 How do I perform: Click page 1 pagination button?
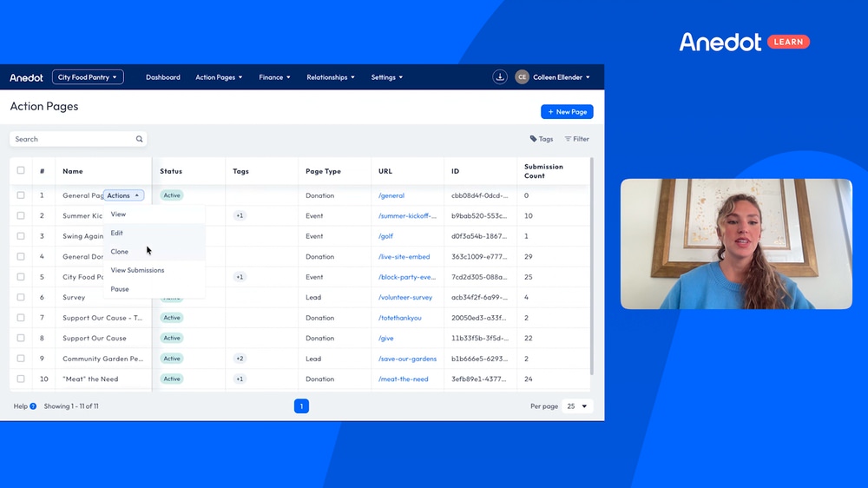301,406
